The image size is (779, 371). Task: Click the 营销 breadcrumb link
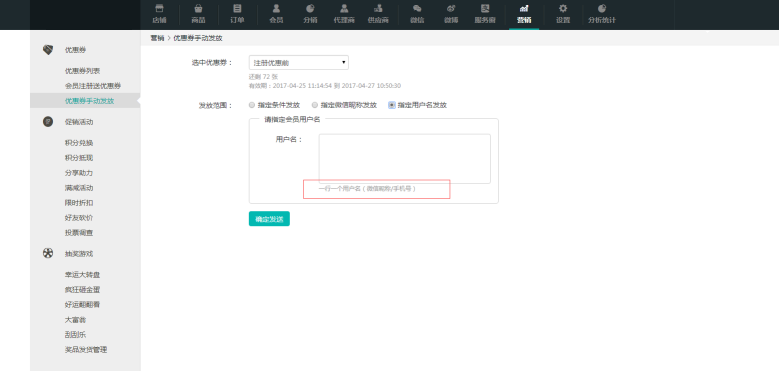[x=157, y=38]
